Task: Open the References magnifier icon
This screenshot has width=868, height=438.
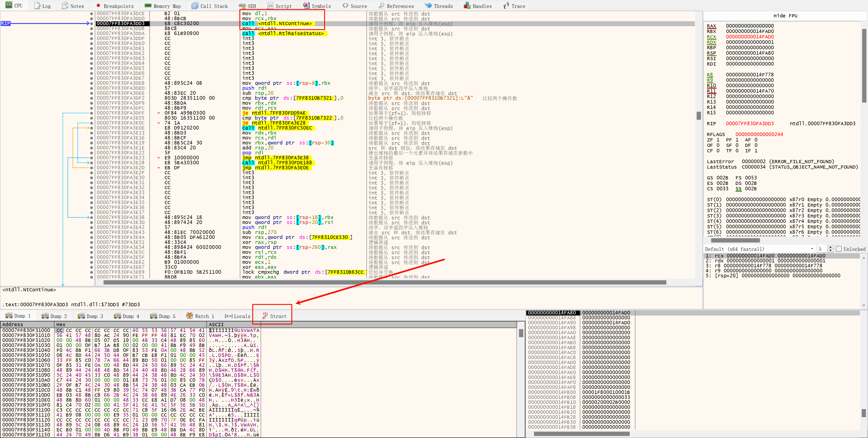Action: (x=381, y=5)
